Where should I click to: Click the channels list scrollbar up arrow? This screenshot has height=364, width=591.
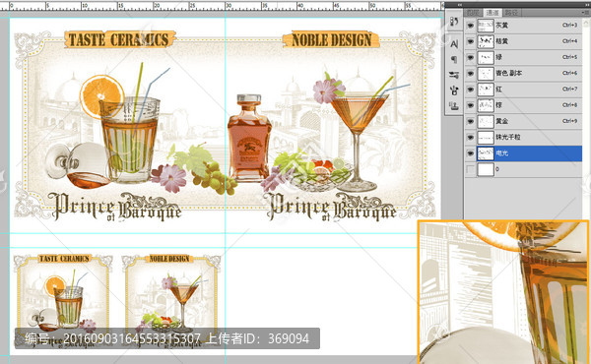tap(586, 22)
